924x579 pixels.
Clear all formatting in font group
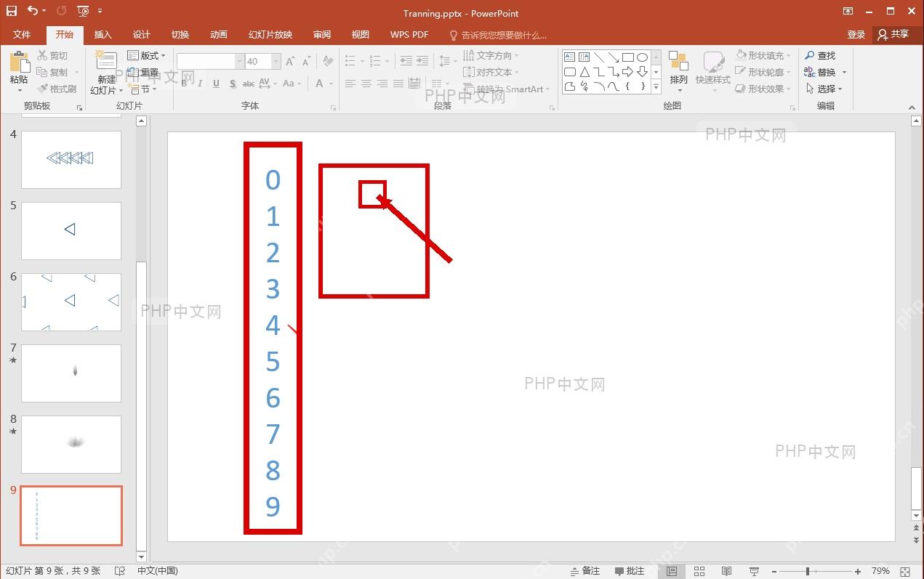[328, 62]
